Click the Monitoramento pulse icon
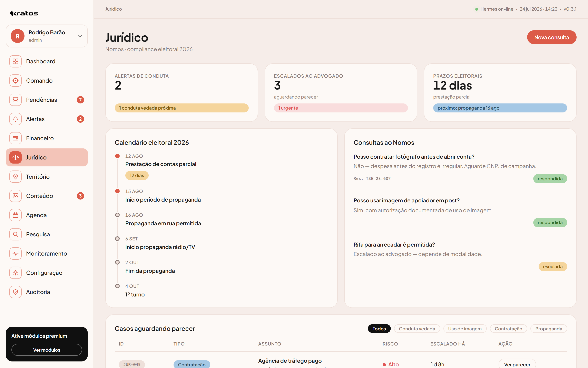This screenshot has width=588, height=368. (16, 254)
